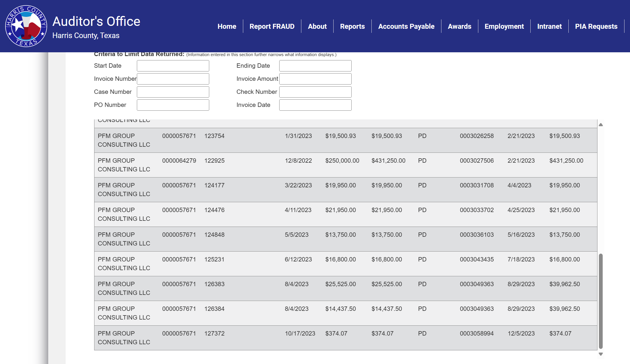
Task: Select invoice date 3/22/2023
Action: [298, 185]
